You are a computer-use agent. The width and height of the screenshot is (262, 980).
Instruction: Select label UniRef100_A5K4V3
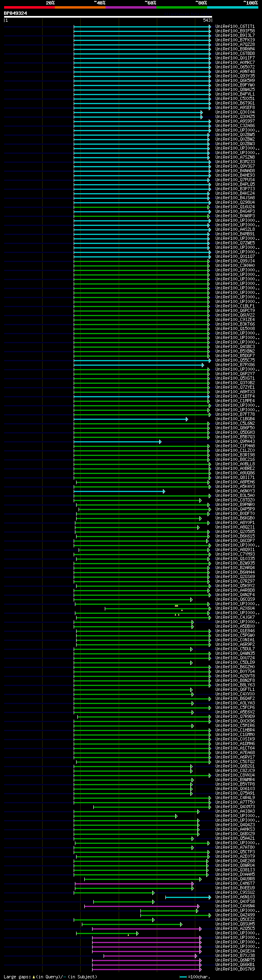tap(235, 486)
